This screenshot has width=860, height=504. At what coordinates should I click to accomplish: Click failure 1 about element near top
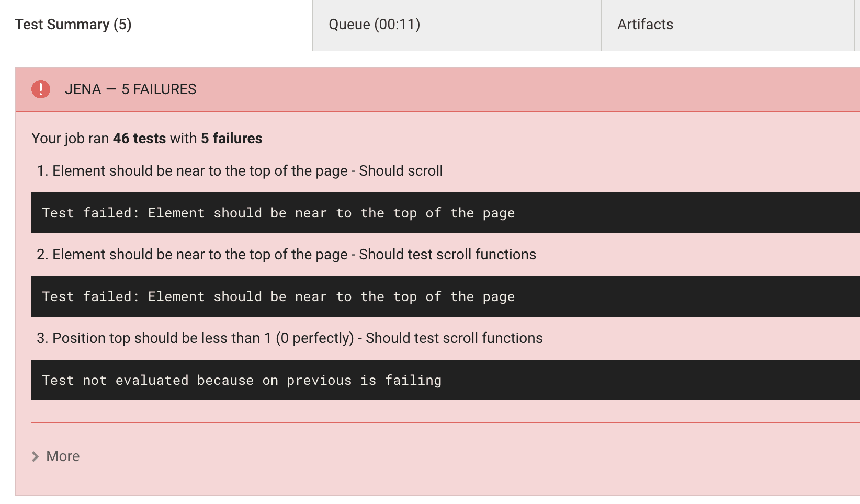point(240,170)
